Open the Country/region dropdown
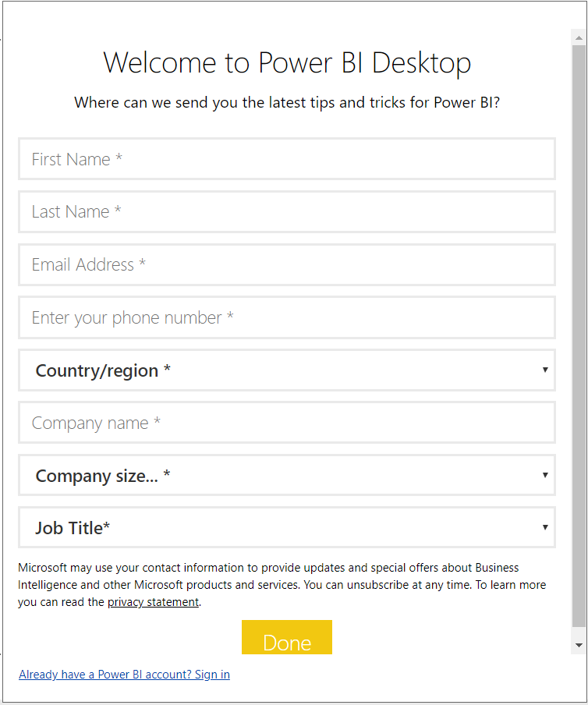The height and width of the screenshot is (705, 588). [287, 370]
